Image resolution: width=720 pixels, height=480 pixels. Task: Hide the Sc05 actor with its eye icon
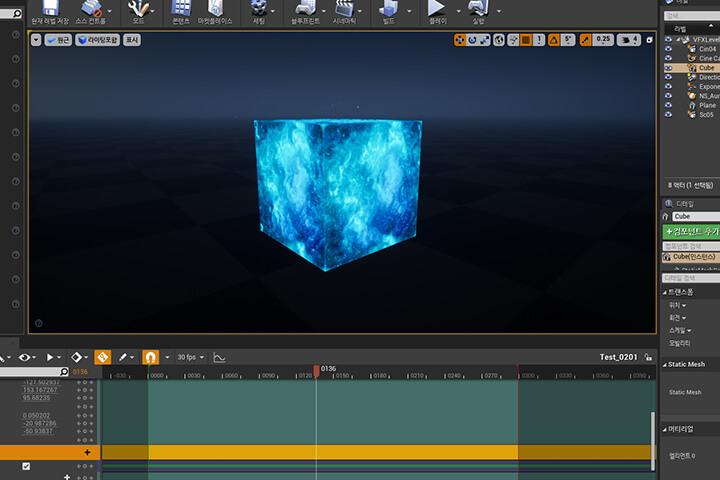[668, 114]
